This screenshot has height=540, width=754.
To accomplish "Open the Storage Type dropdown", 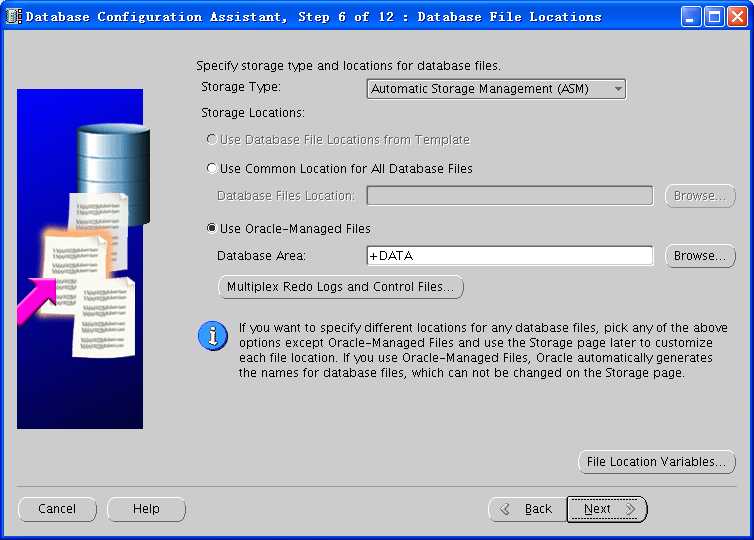I will click(x=496, y=89).
